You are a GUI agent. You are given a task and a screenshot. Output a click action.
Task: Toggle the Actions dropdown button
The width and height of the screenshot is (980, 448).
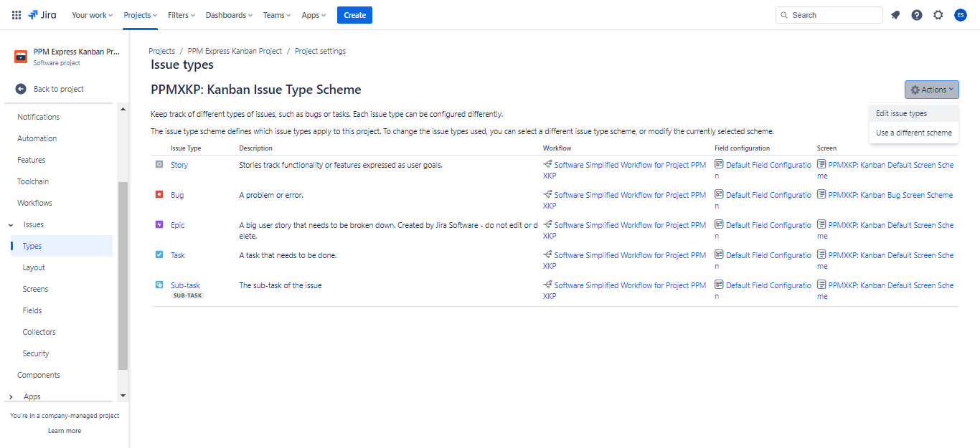pos(932,90)
